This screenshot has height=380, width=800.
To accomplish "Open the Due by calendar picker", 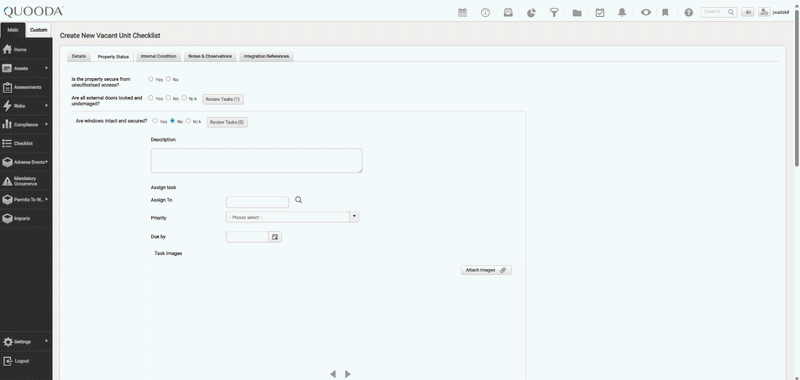I will coord(275,237).
